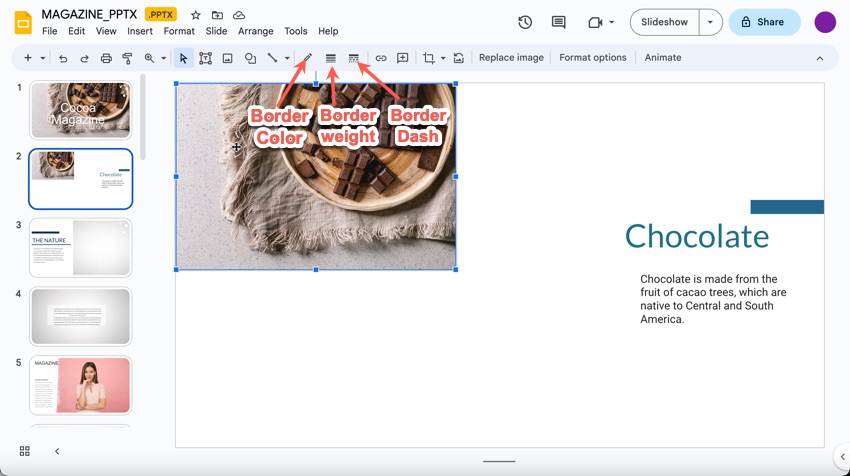Open the Border weight menu
850x476 pixels.
coord(331,58)
